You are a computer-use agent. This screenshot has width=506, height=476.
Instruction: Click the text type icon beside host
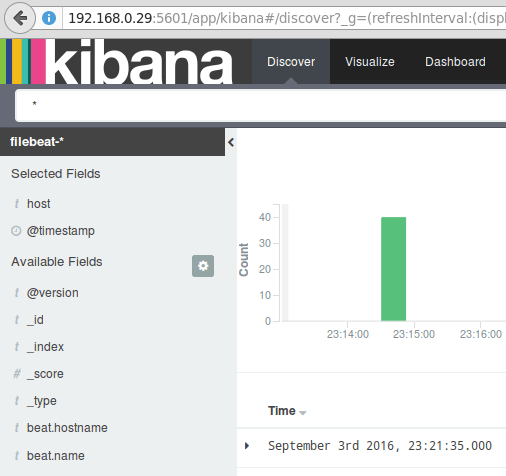[17, 204]
